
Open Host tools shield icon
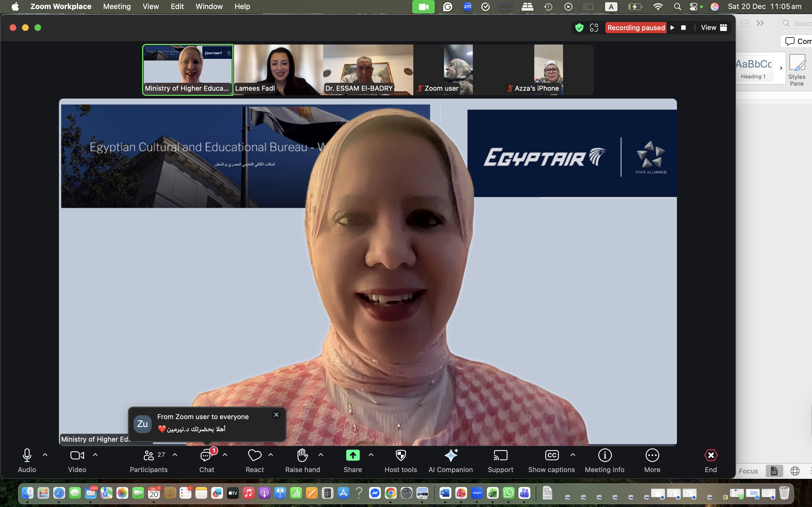click(401, 456)
